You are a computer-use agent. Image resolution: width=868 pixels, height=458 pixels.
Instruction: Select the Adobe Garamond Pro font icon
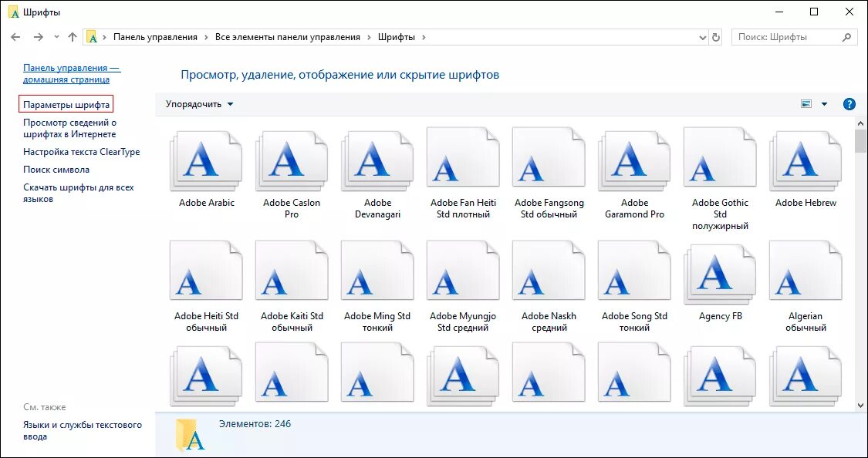click(x=634, y=160)
